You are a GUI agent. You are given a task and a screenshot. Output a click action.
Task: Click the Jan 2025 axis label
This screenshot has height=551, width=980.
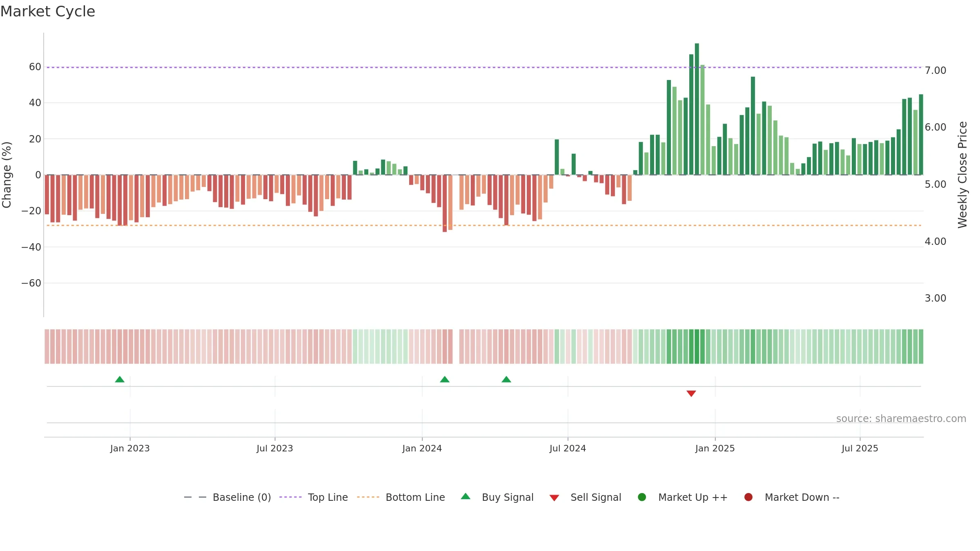tap(715, 448)
